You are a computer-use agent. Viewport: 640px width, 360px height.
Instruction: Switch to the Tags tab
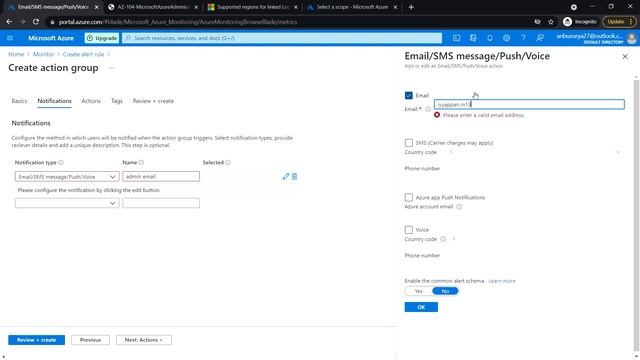pyautogui.click(x=116, y=101)
